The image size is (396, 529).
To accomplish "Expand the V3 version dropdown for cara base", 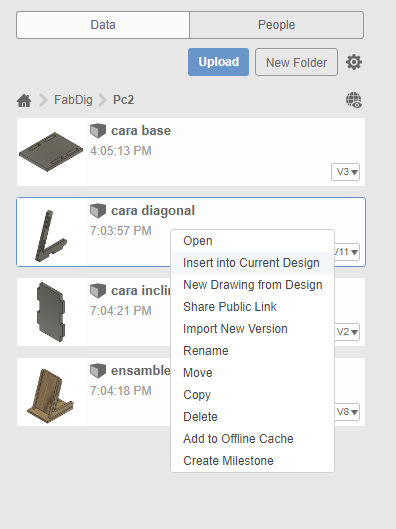I will (x=345, y=172).
